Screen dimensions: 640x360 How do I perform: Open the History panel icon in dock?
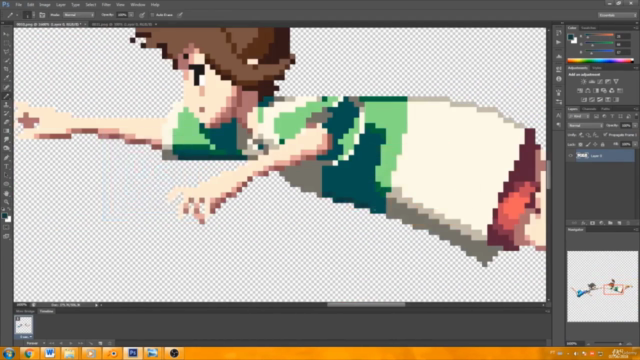point(559,33)
